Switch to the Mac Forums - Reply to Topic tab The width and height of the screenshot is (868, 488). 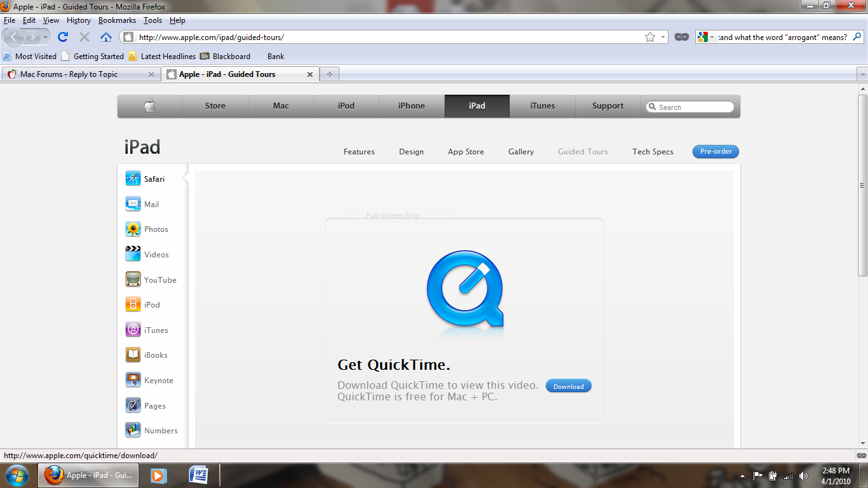pos(81,74)
